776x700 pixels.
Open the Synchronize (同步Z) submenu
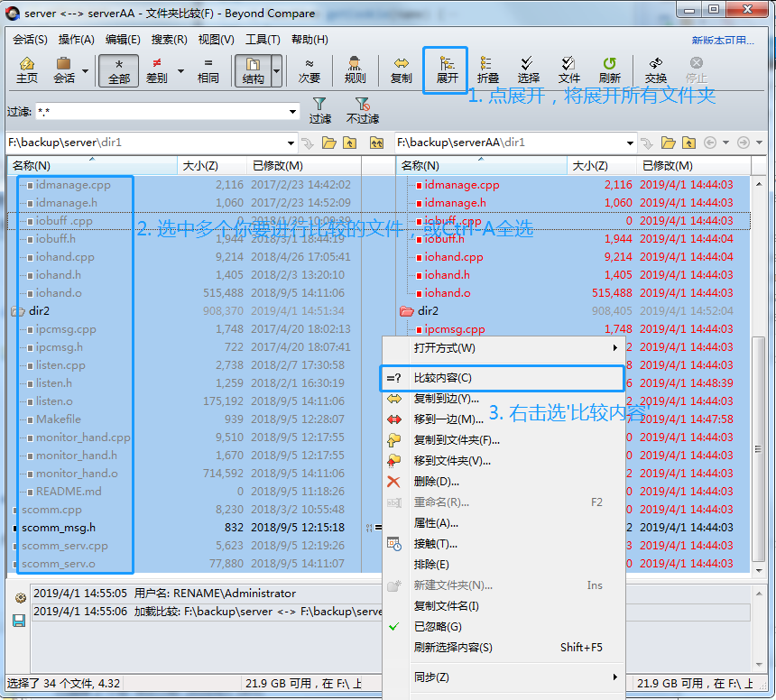click(503, 677)
